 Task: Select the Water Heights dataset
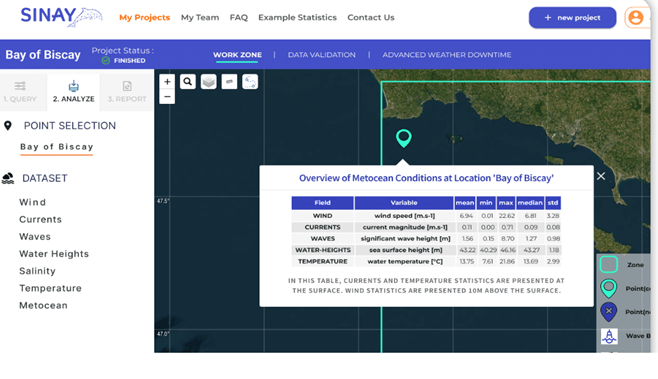pos(54,254)
